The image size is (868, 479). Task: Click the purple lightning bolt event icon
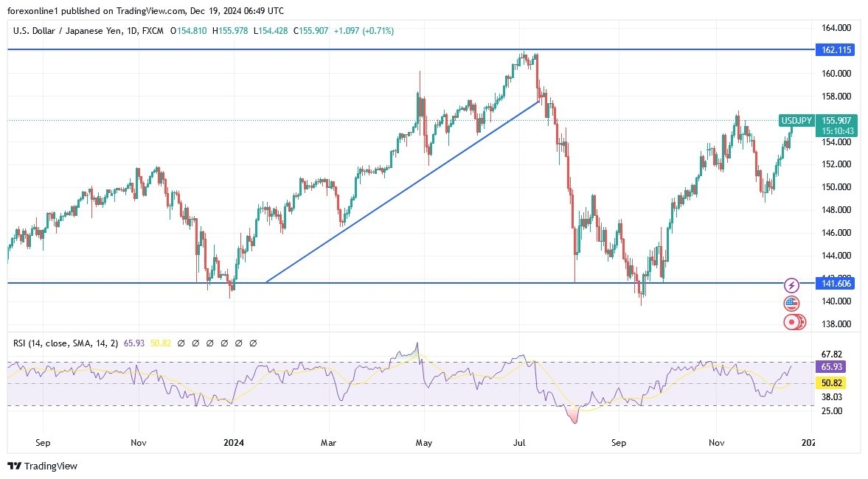pos(791,285)
